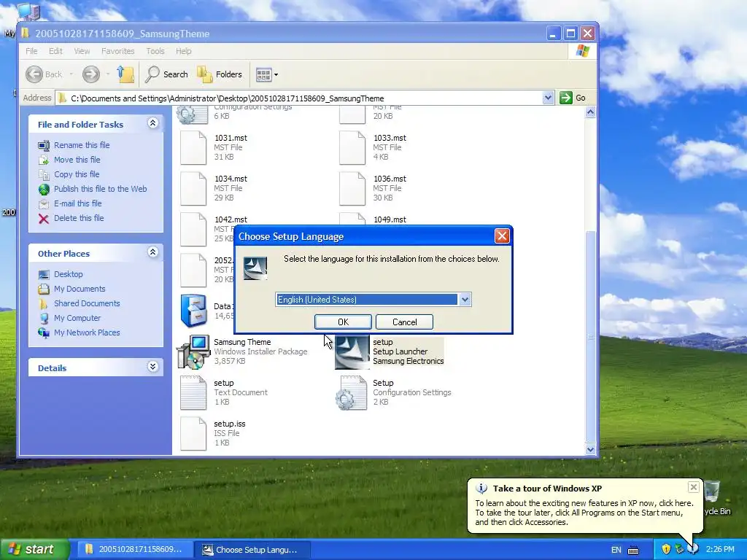
Task: Open the File menu in Explorer
Action: (31, 51)
